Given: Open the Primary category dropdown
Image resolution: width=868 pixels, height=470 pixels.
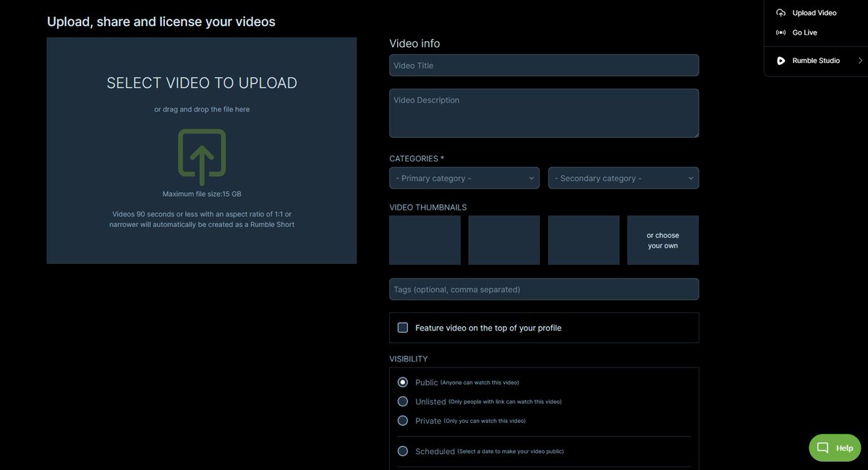Looking at the screenshot, I should pos(464,178).
